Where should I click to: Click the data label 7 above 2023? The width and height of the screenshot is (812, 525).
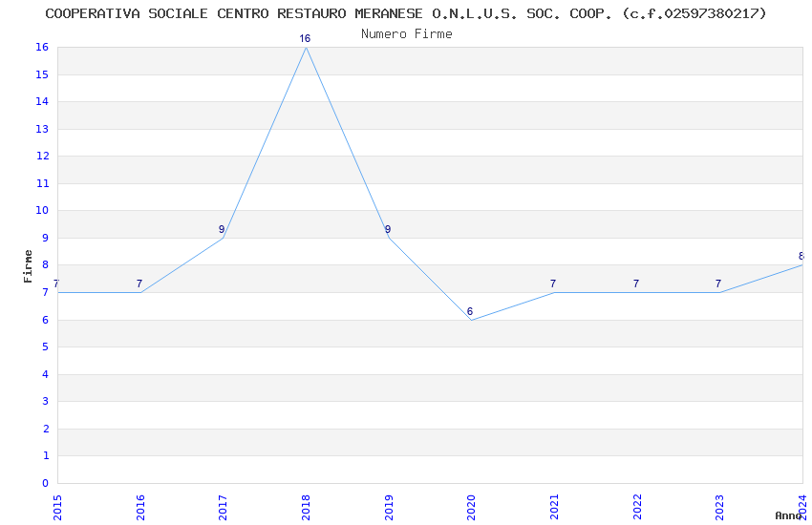point(718,283)
